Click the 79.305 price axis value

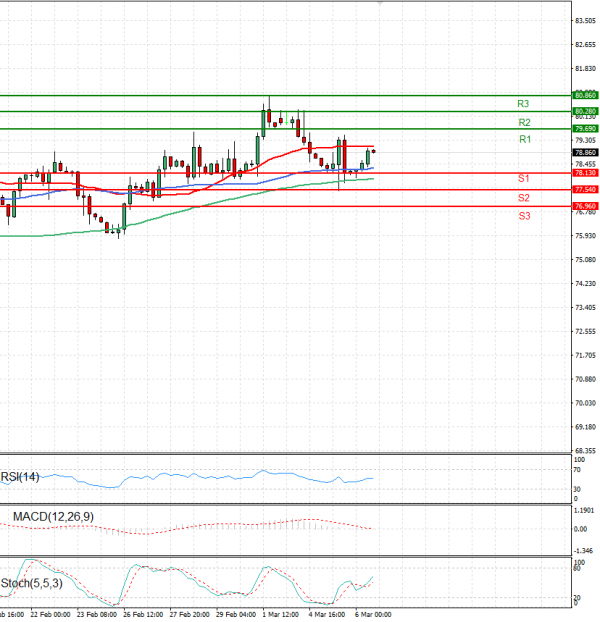click(x=585, y=140)
